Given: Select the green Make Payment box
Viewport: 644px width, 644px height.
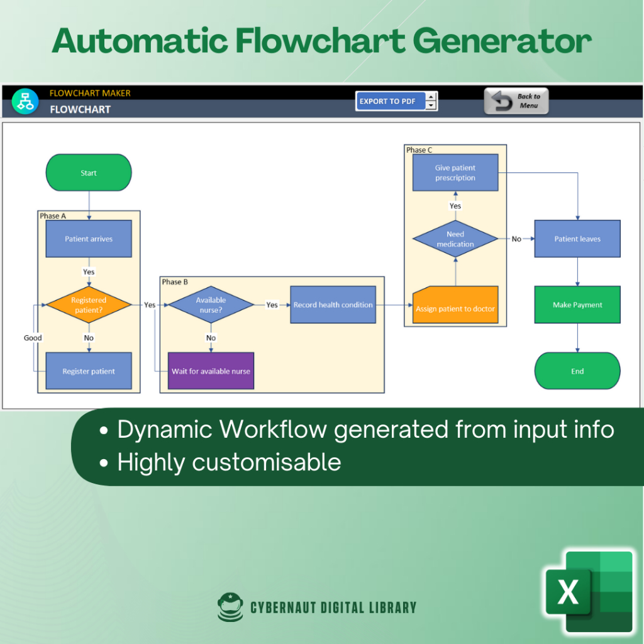Looking at the screenshot, I should pos(577,305).
